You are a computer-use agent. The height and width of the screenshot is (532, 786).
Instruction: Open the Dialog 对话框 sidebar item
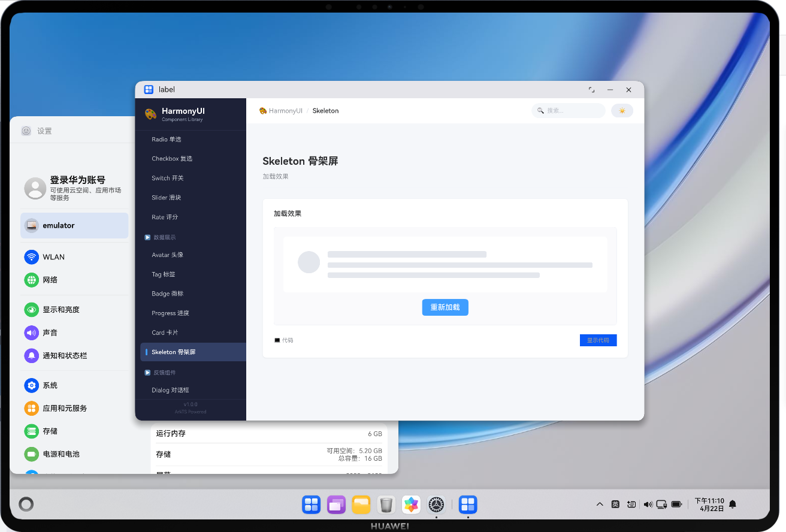coord(191,390)
